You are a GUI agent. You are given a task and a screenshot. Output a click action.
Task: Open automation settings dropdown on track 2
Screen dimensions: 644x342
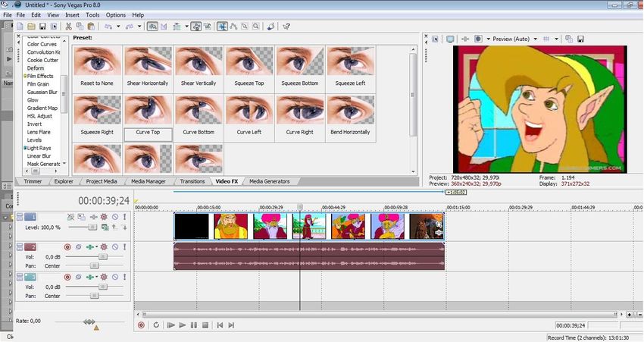point(96,246)
